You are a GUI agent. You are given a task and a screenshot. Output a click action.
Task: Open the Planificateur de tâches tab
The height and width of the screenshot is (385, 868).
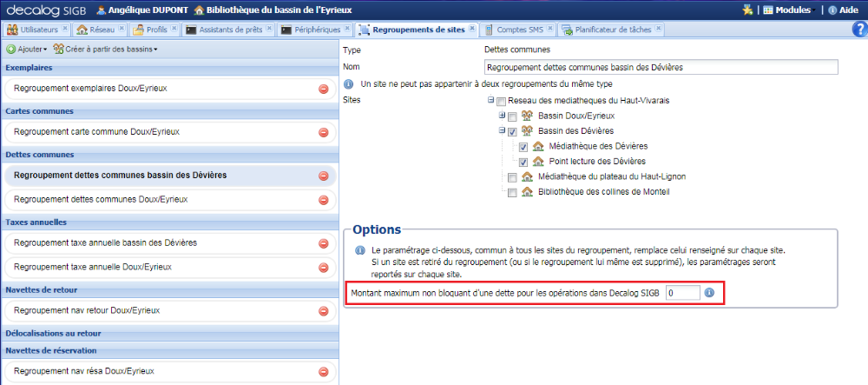(x=606, y=30)
